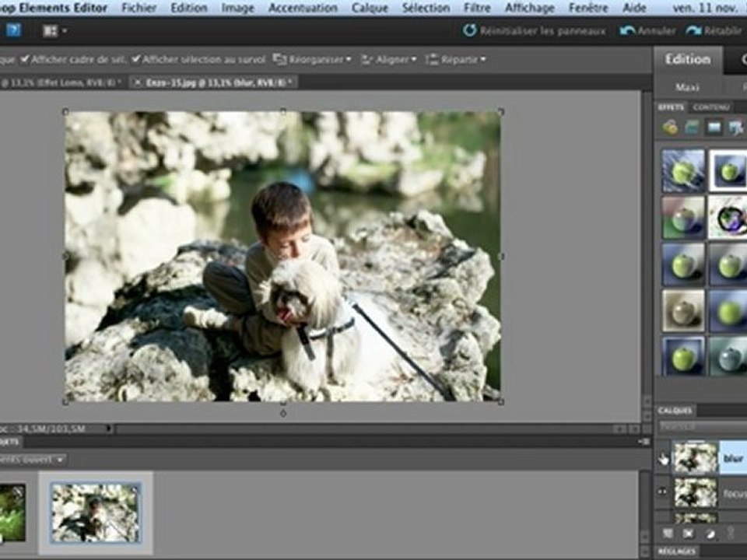Open the Calque menu
747x560 pixels.
[370, 8]
